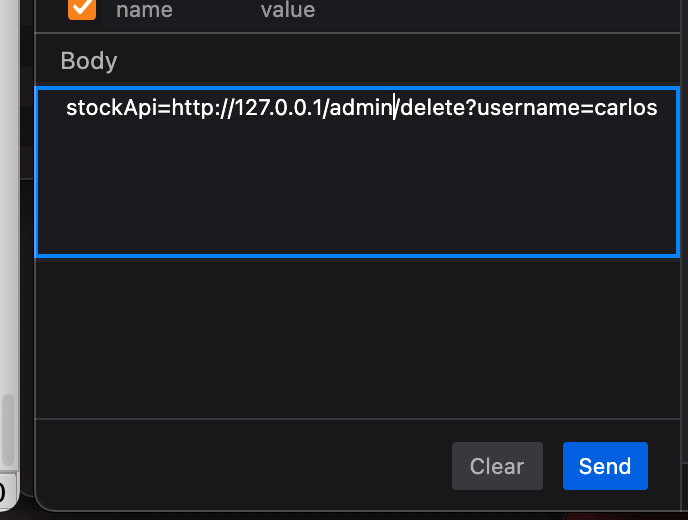Screen dimensions: 688x520
Task: Click the name column header
Action: click(x=144, y=10)
